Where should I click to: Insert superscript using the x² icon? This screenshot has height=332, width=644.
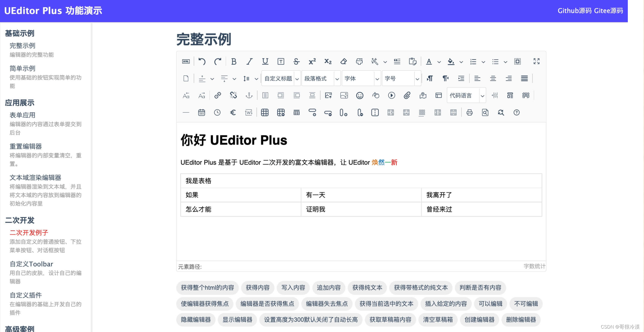(x=312, y=61)
